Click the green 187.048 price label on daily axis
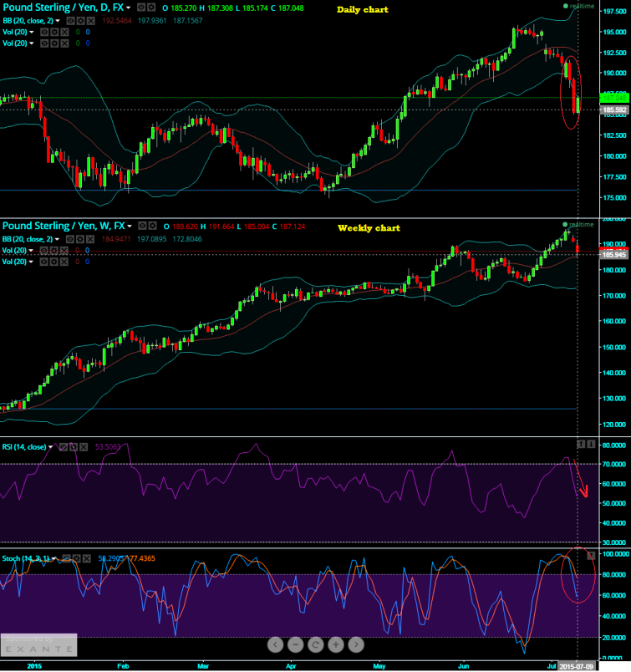Image resolution: width=631 pixels, height=672 pixels. point(614,98)
